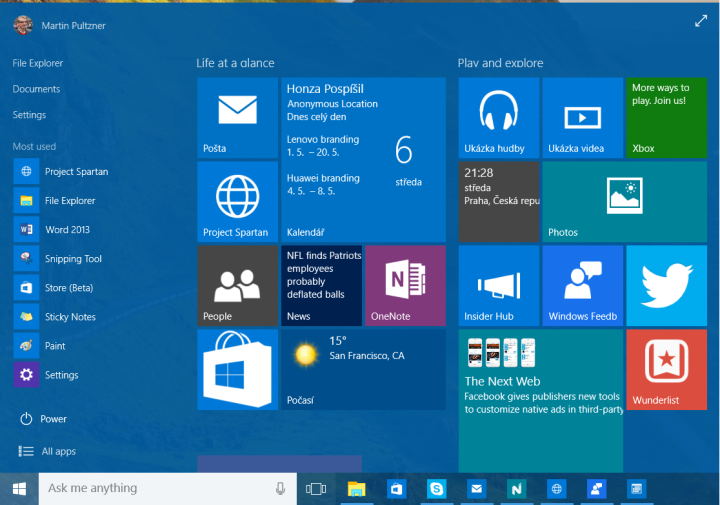This screenshot has height=505, width=720.
Task: Open Windows Feedback from the taskbar
Action: coord(596,489)
